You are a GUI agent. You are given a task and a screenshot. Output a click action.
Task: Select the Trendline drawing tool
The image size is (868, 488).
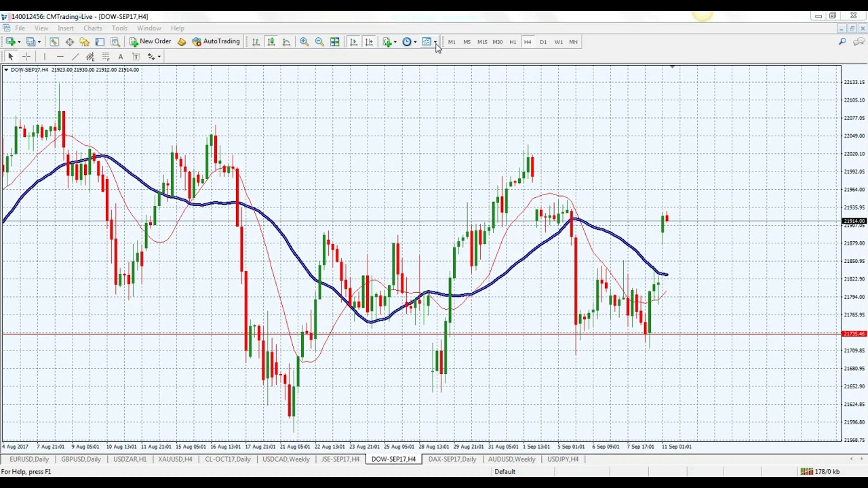click(x=75, y=57)
